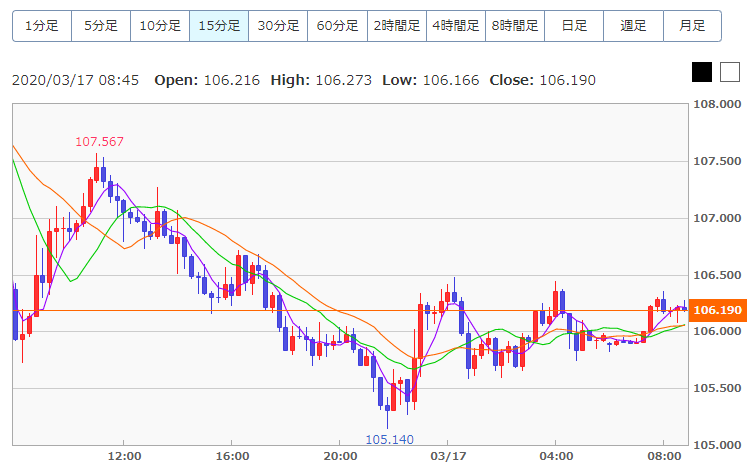Click the 03/17 date axis label
The width and height of the screenshot is (755, 473).
coord(448,456)
